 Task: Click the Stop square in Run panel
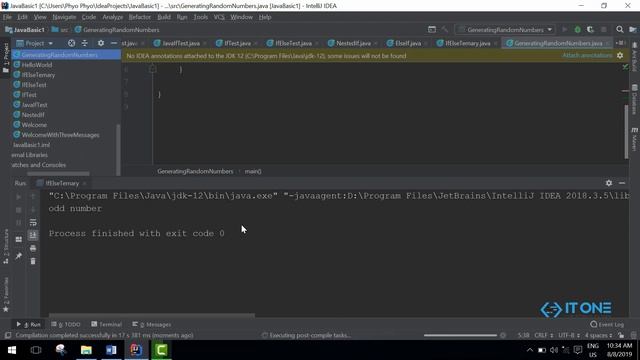click(x=19, y=210)
